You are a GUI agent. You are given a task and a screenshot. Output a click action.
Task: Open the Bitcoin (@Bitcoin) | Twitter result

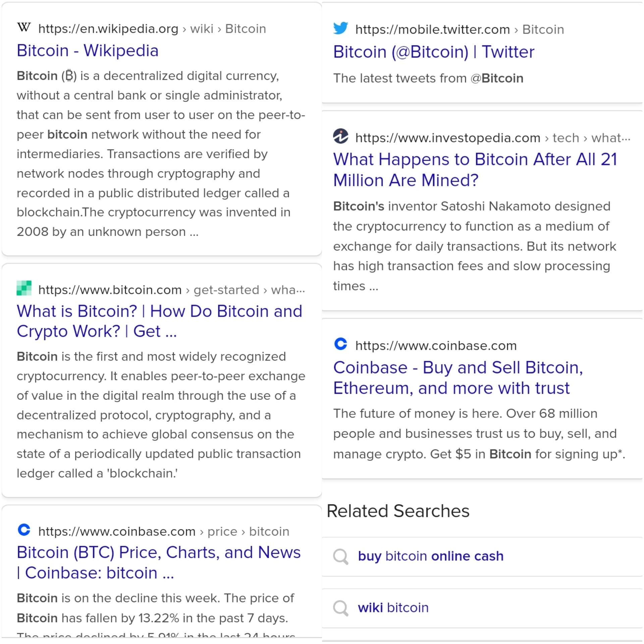tap(434, 52)
